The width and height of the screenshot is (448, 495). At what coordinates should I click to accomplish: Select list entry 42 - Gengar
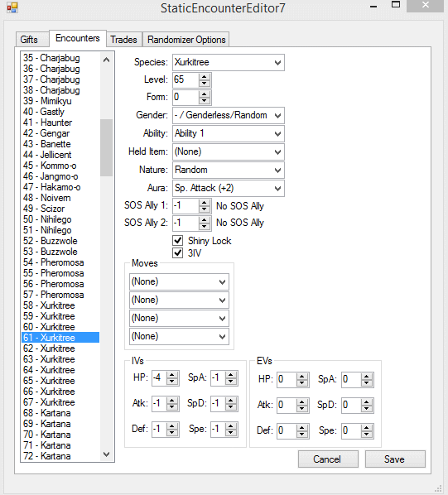pos(60,133)
